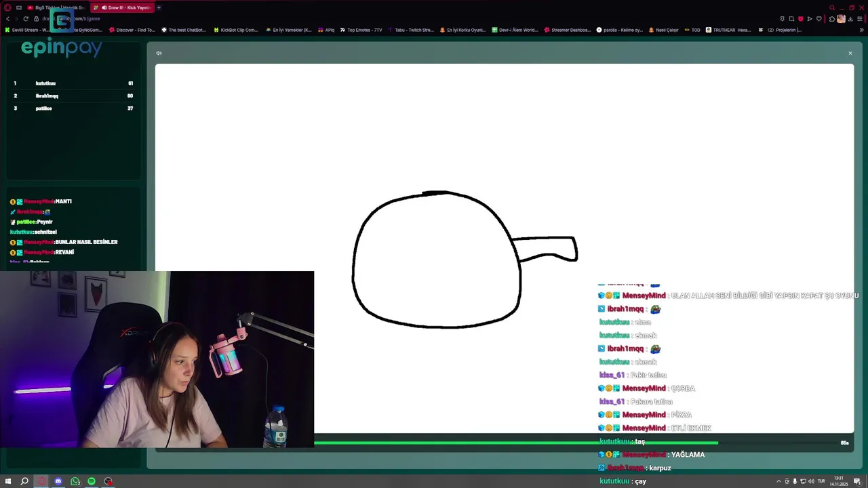Click the player send arrow icon
The width and height of the screenshot is (868, 488).
coord(810,19)
